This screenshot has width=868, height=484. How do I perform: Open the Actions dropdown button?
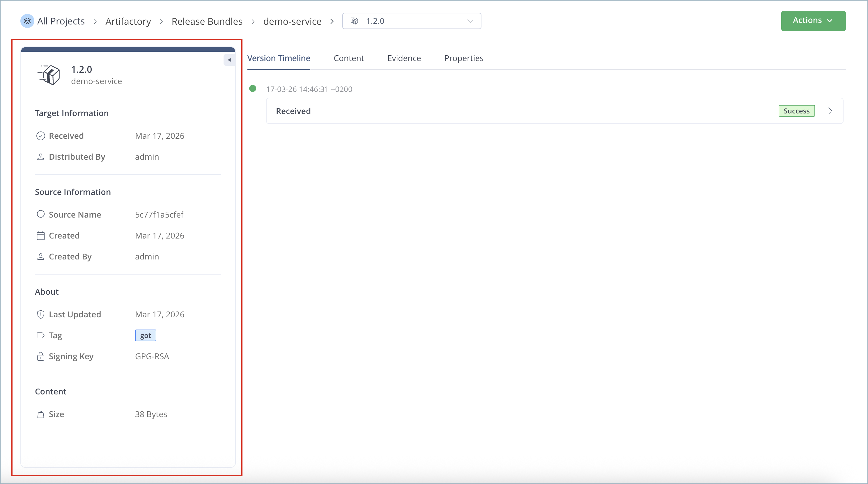point(813,21)
